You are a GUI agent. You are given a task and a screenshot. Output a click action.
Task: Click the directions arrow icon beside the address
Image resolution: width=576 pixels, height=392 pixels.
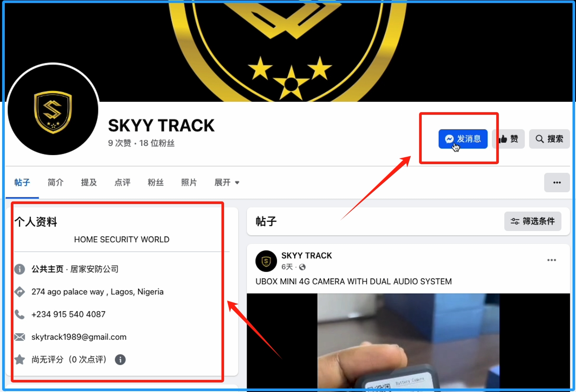click(20, 292)
